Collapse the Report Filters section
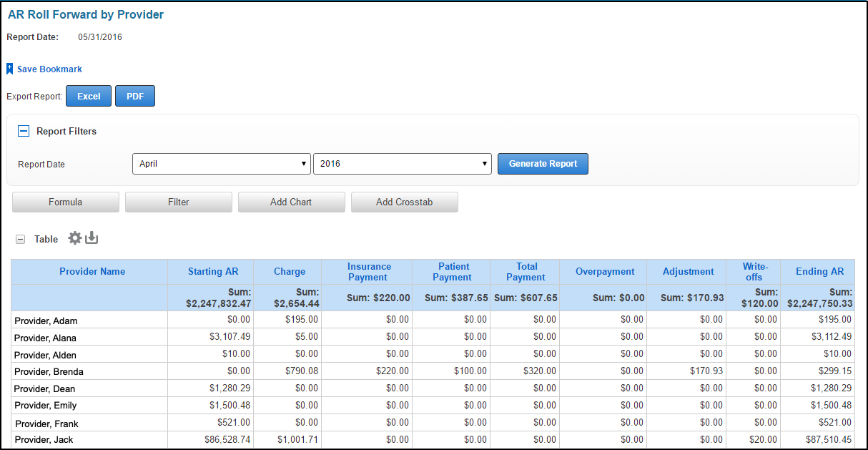Screen dimensions: 868x450 click(24, 131)
